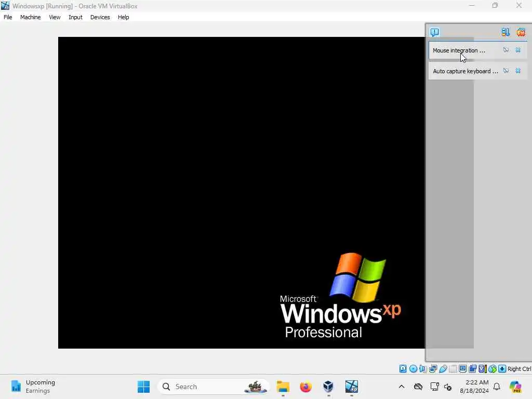This screenshot has height=399, width=532.
Task: Click the CPU virtualization indicator
Action: (x=483, y=369)
